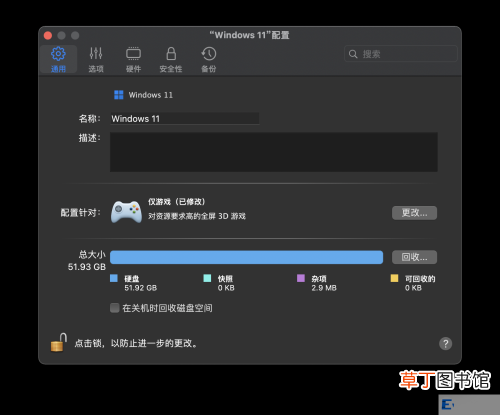Click the 搜索 search field
The image size is (500, 415).
coord(401,54)
